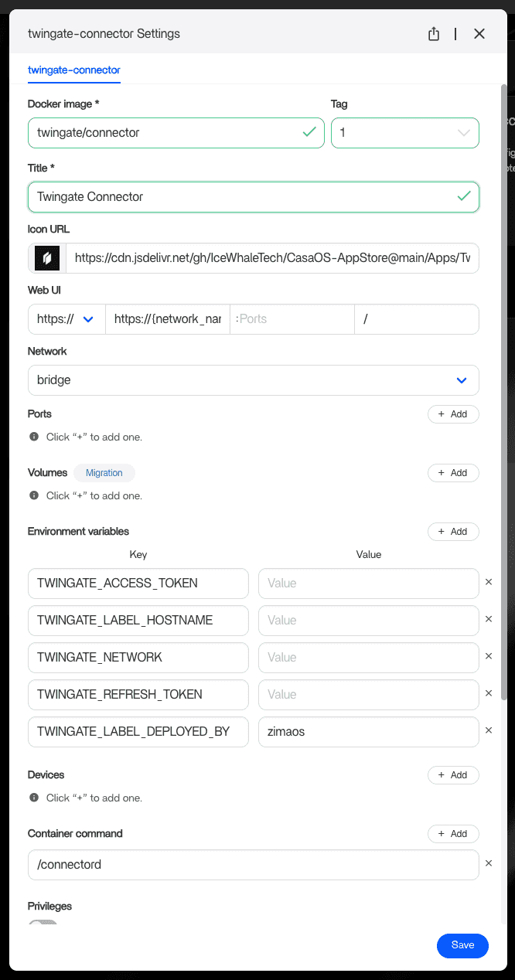Click the value field for TWINGATE_ACCESS_TOKEN
Screen dimensions: 515x980
coord(369,584)
